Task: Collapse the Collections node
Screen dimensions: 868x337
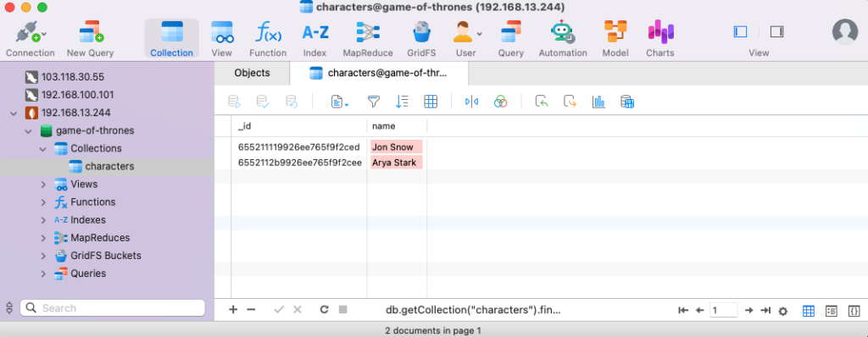Action: 43,149
